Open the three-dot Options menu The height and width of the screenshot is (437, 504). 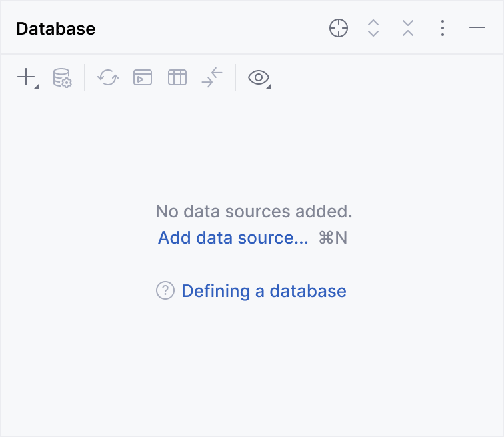coord(443,28)
